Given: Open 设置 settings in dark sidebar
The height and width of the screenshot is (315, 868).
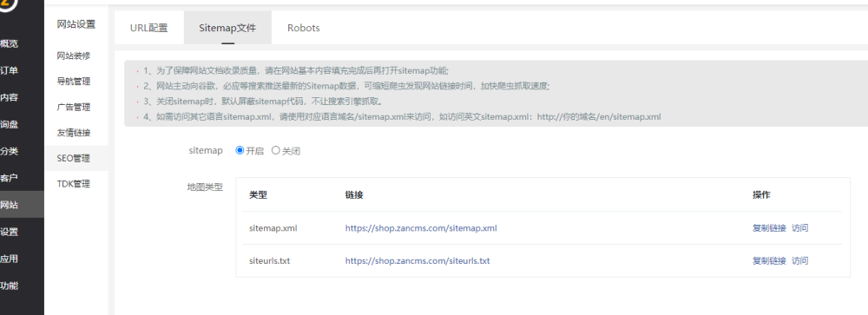Looking at the screenshot, I should [9, 232].
